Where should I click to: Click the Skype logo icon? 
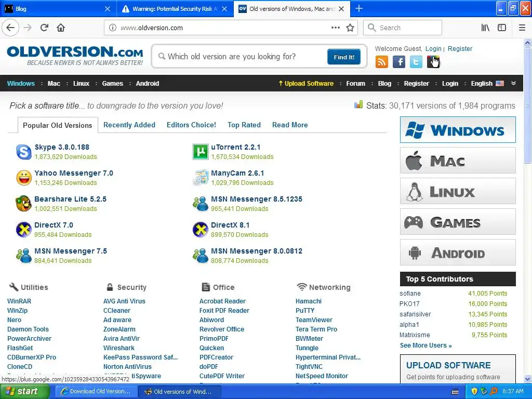pyautogui.click(x=24, y=152)
